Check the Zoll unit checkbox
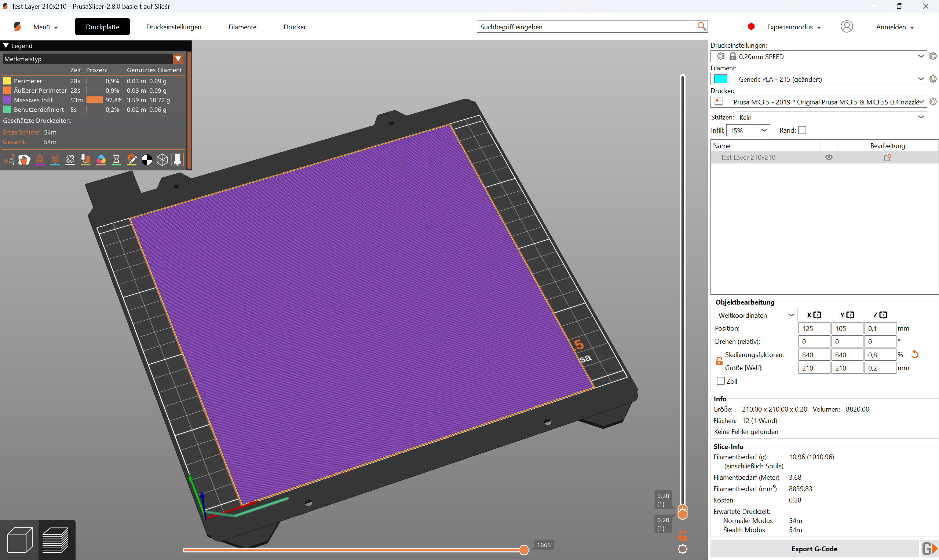 tap(720, 381)
